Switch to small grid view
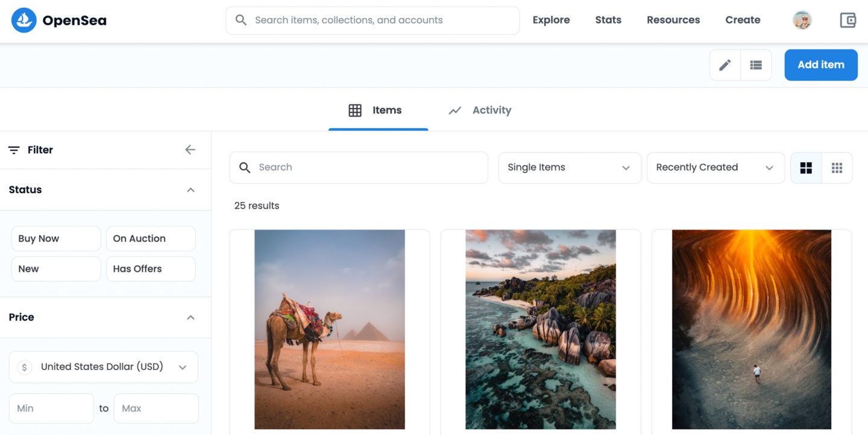Image resolution: width=868 pixels, height=435 pixels. (x=837, y=168)
